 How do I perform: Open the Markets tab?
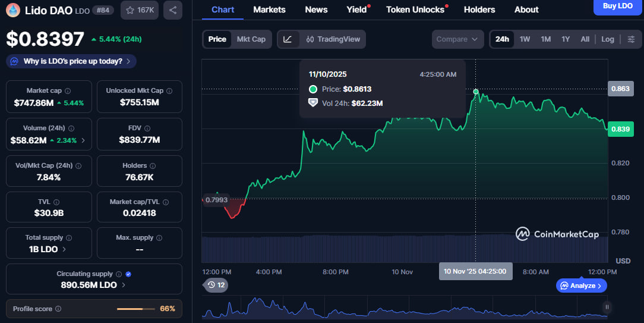pos(269,10)
